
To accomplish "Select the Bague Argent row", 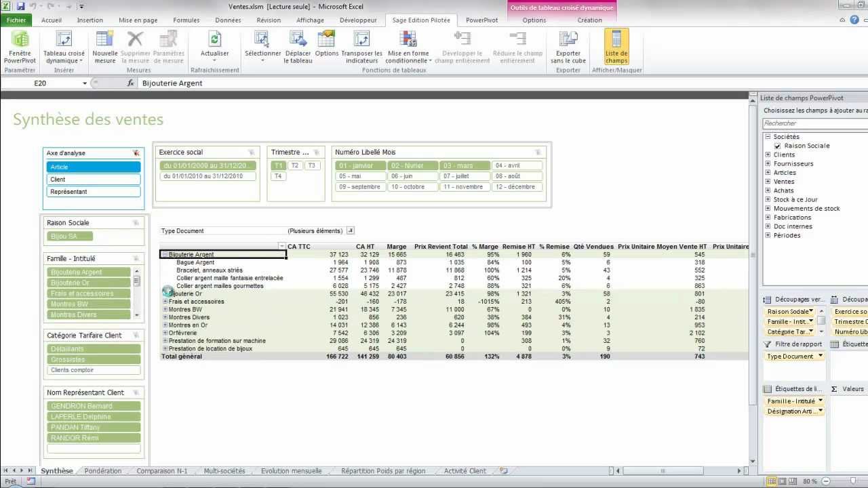I will point(195,262).
